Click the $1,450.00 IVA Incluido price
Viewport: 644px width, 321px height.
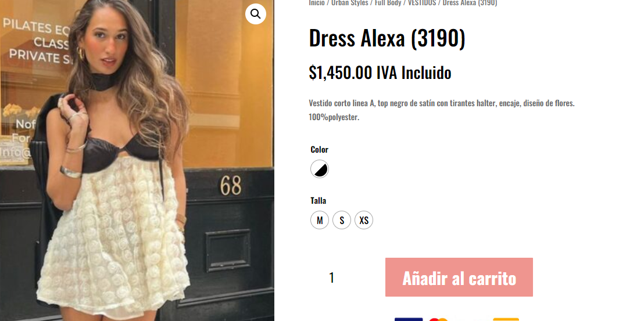point(380,73)
